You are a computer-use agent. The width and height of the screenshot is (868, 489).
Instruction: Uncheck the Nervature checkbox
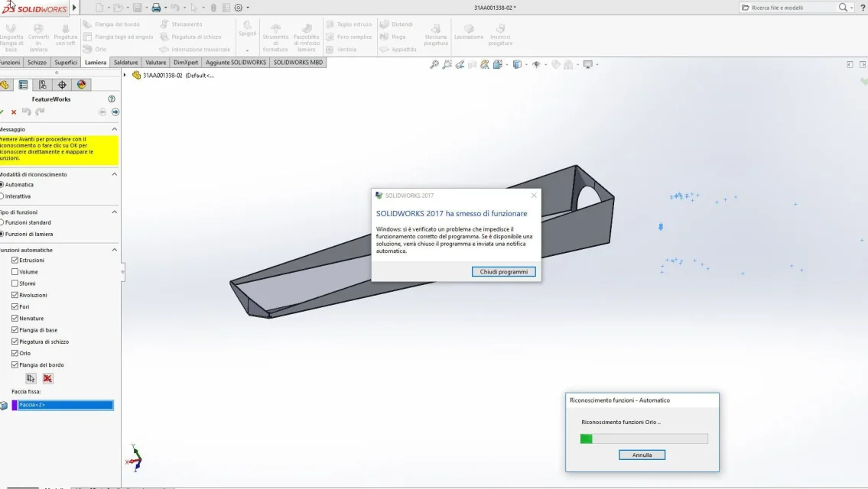pos(15,318)
